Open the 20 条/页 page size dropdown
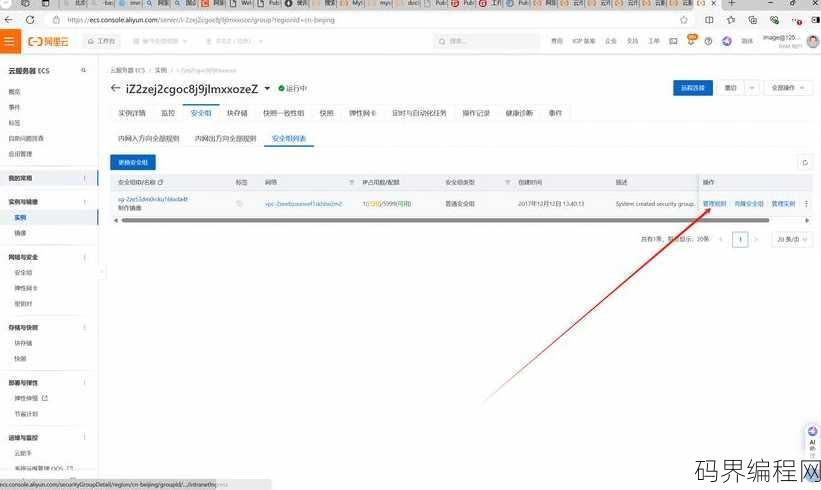The image size is (821, 490). [x=792, y=239]
